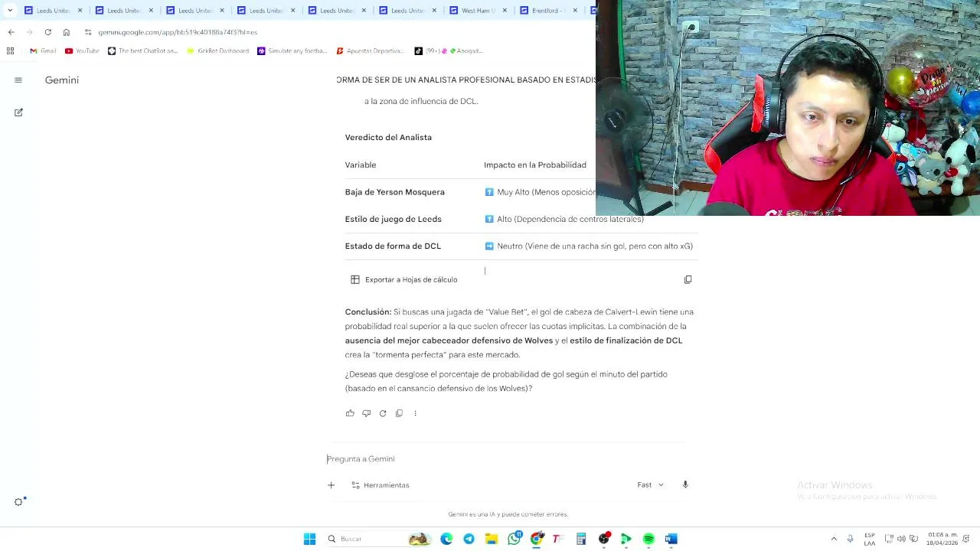980x551 pixels.
Task: Click the 'Estado de forma de DCL' row
Action: point(521,246)
